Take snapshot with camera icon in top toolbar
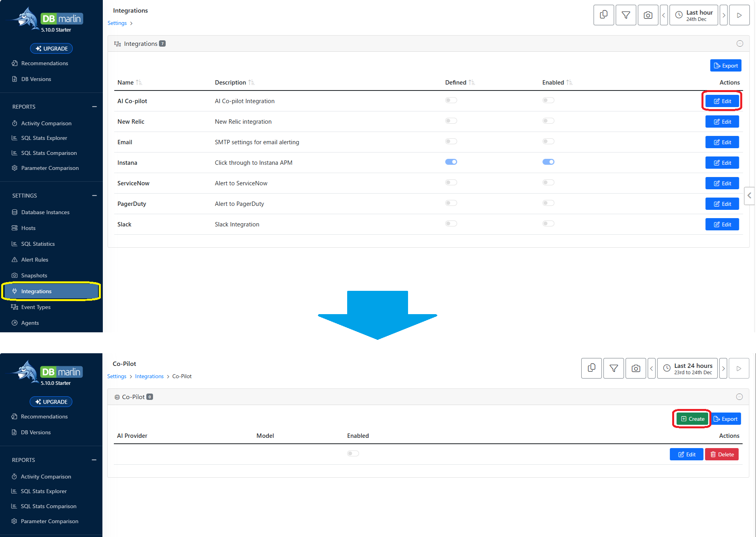The height and width of the screenshot is (537, 756). (x=648, y=15)
